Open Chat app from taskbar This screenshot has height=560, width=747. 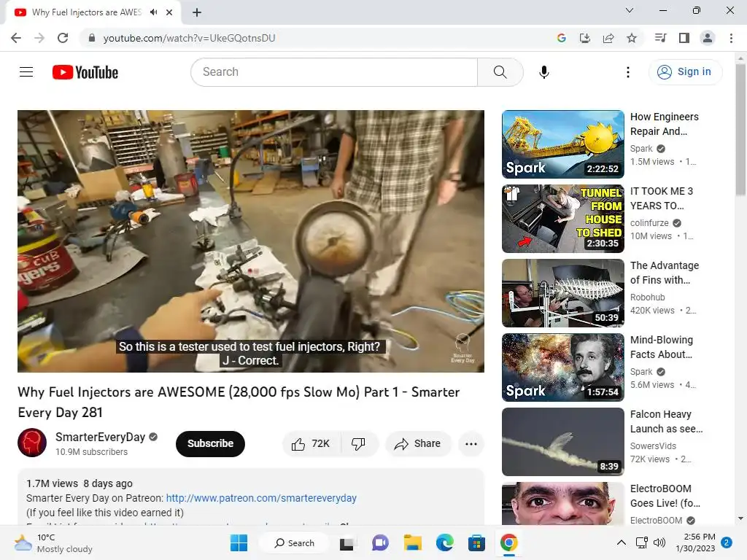pyautogui.click(x=380, y=542)
